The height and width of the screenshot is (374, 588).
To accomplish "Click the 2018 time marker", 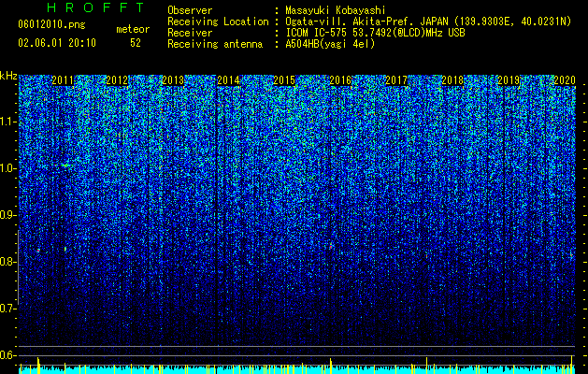I will (452, 80).
